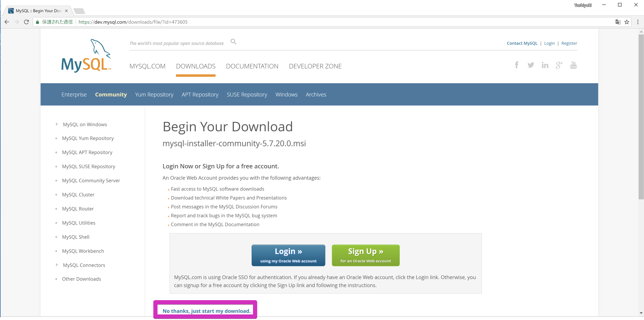
Task: Click the MySQL dolphin logo
Action: coord(86,55)
